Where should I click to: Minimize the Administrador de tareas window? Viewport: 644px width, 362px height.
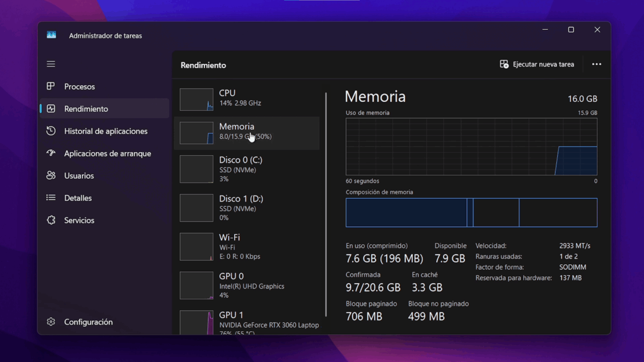545,30
